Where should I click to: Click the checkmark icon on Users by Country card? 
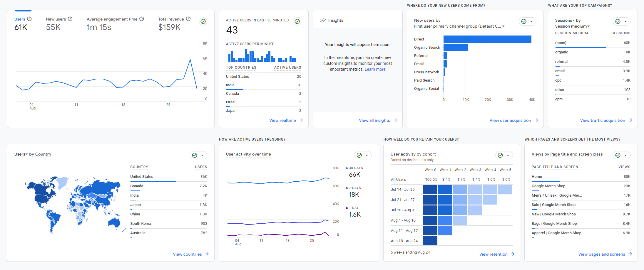[195, 155]
